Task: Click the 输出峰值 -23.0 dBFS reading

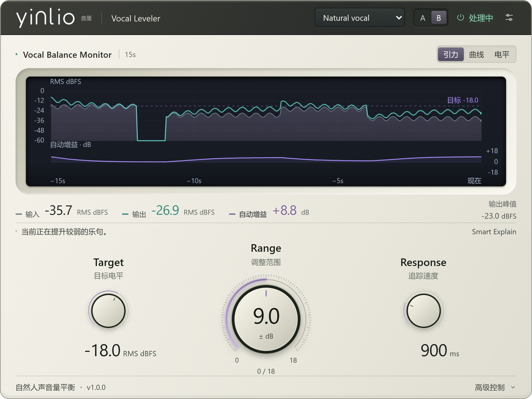Action: point(499,210)
